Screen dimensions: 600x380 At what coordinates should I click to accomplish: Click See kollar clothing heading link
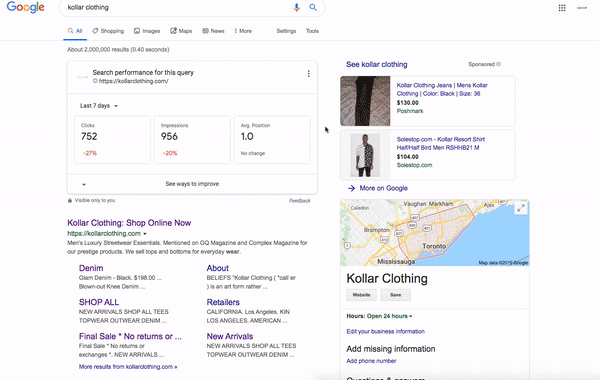(377, 64)
